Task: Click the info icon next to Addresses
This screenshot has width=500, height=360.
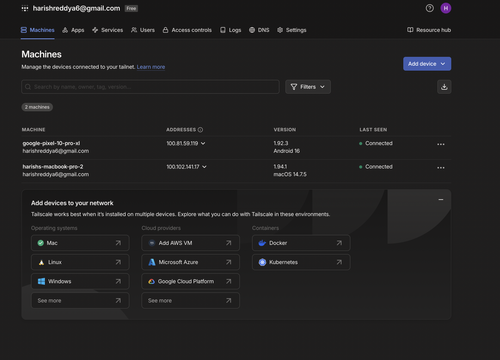Action: click(200, 130)
